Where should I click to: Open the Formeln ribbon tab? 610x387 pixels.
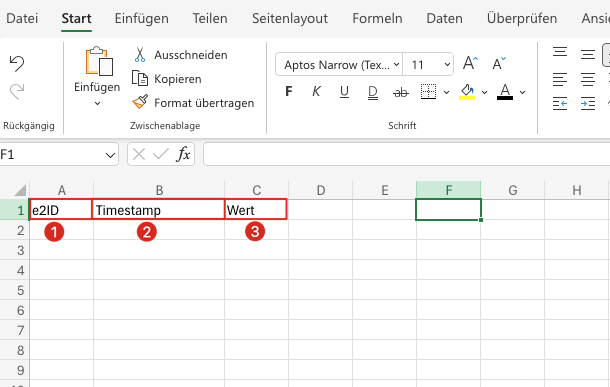(377, 18)
